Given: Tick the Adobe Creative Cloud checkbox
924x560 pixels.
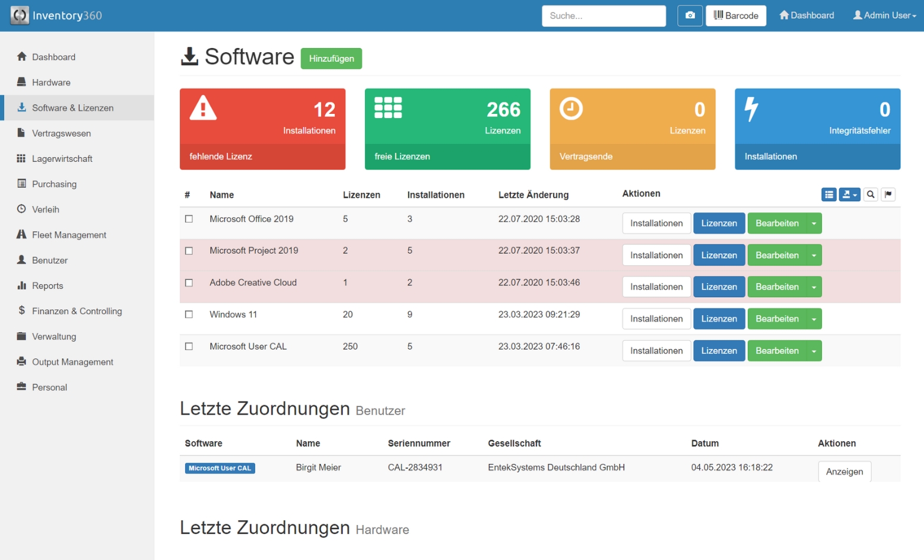Looking at the screenshot, I should [x=189, y=283].
